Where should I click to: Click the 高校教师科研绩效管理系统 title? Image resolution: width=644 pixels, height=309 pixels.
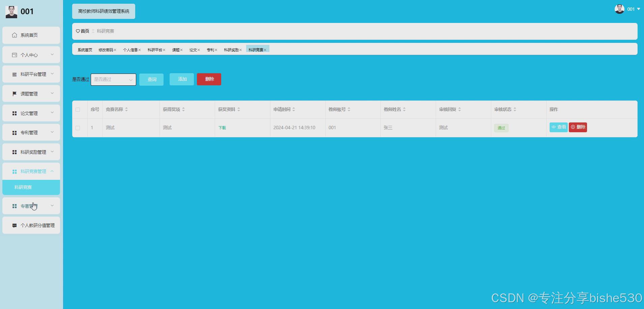coord(104,11)
